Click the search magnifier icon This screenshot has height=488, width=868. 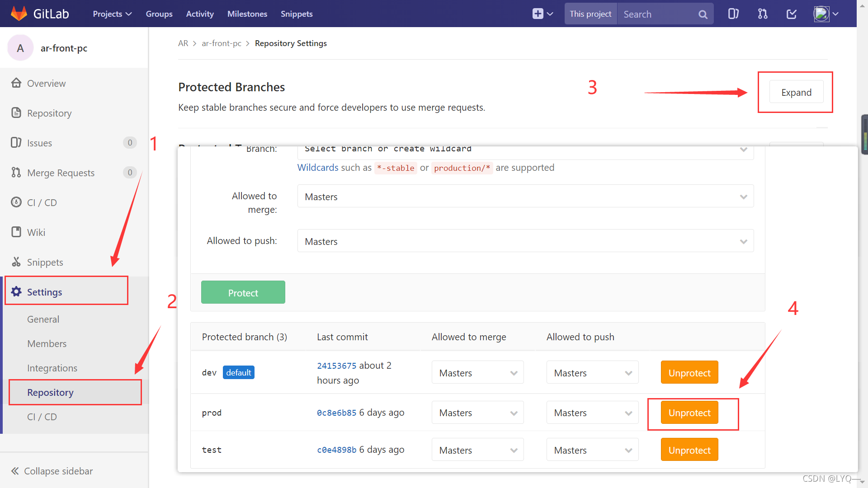point(703,14)
